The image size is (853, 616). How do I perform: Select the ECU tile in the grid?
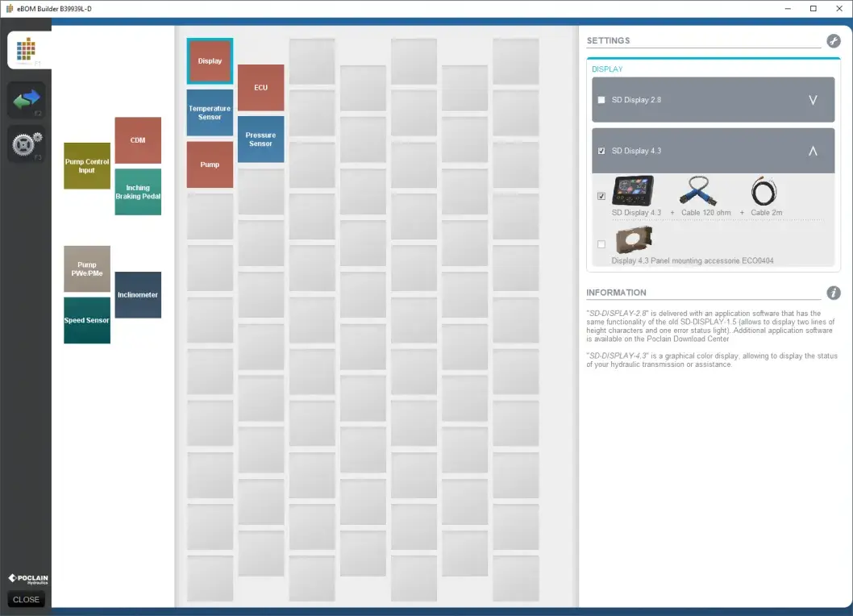tap(260, 88)
